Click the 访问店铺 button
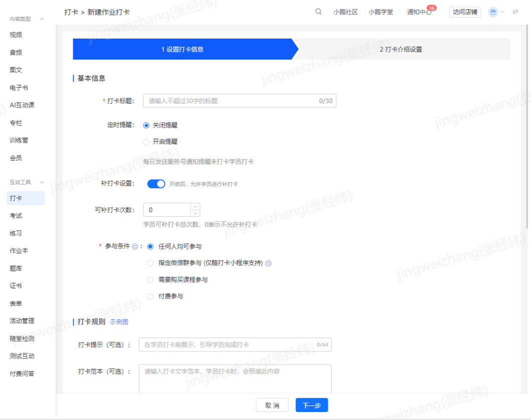This screenshot has height=420, width=531. [465, 12]
